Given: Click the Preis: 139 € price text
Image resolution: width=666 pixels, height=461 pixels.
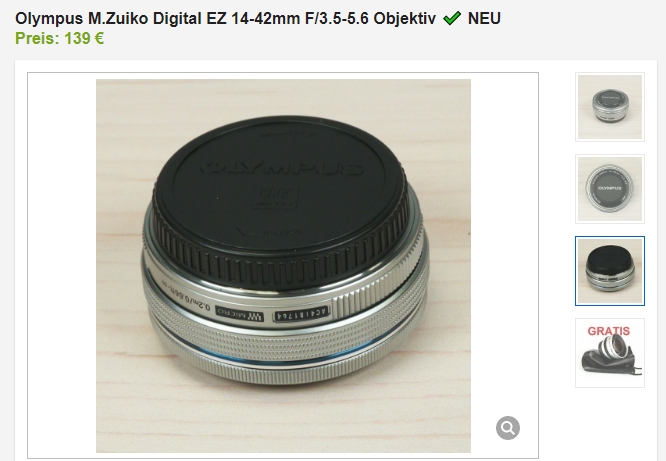Looking at the screenshot, I should click(59, 39).
